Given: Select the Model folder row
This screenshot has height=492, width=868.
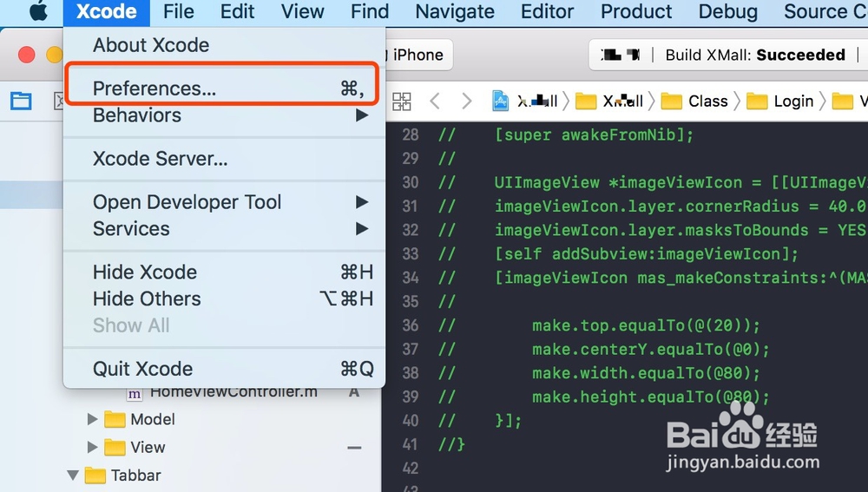Looking at the screenshot, I should (x=190, y=419).
